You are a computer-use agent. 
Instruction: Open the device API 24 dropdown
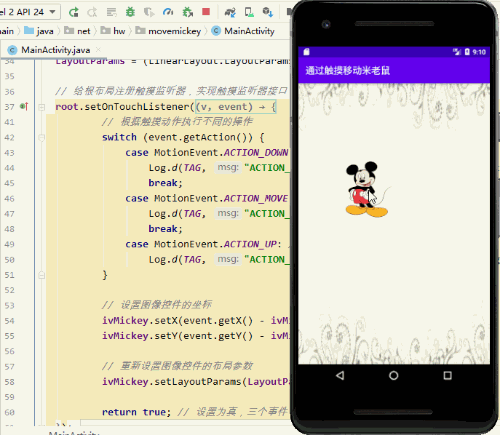30,12
